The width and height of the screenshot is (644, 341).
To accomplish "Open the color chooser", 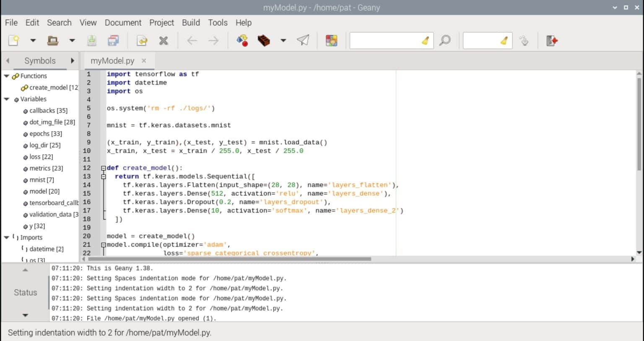I will (331, 40).
